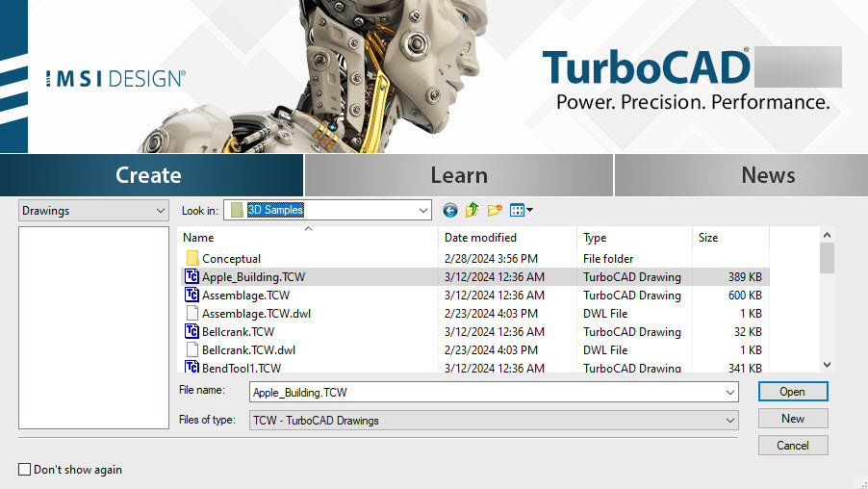This screenshot has width=868, height=489.
Task: Click the BendTool1.TCW file icon
Action: click(191, 366)
